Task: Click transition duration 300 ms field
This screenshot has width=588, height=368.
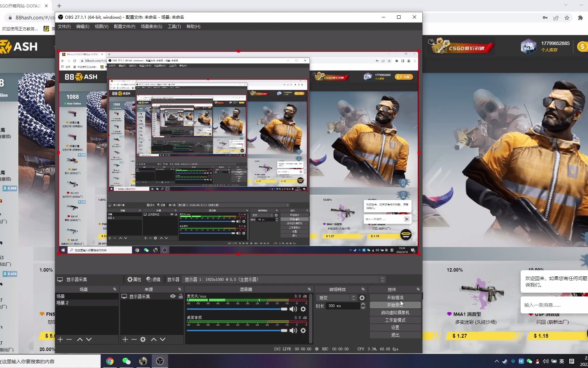Action: [343, 306]
